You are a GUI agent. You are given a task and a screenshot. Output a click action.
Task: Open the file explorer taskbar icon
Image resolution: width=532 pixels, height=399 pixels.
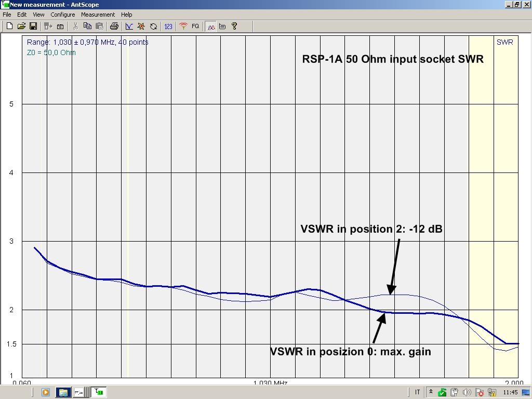click(x=63, y=392)
